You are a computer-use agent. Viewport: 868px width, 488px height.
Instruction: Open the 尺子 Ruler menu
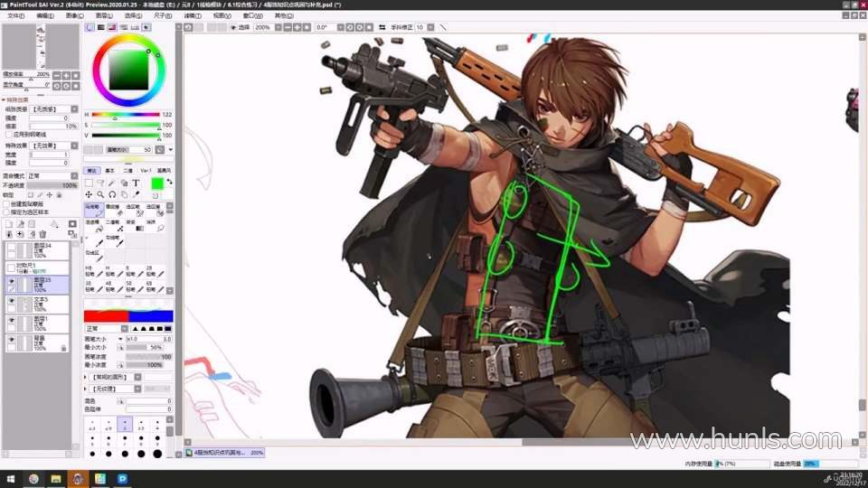point(162,15)
